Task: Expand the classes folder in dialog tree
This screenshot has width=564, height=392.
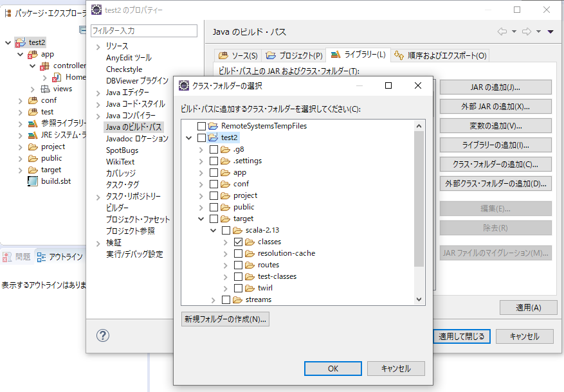Action: click(x=226, y=242)
